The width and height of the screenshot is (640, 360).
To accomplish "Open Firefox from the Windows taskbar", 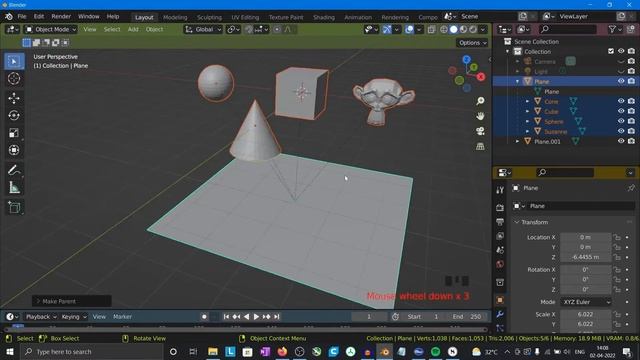I will [282, 351].
